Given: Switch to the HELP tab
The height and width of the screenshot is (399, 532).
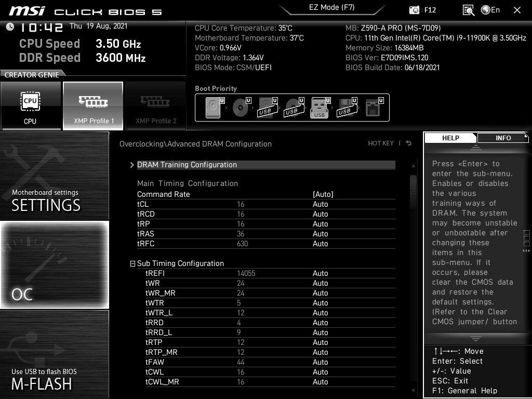Looking at the screenshot, I should click(x=450, y=138).
